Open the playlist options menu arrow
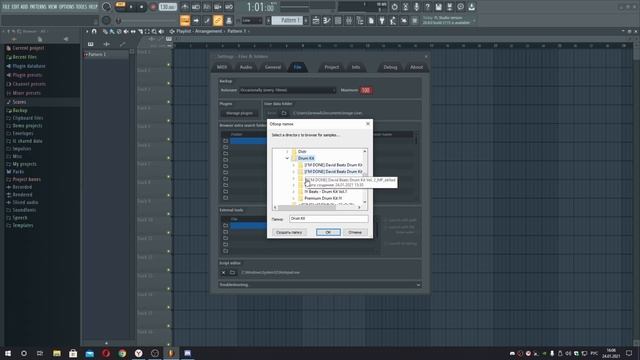Image resolution: width=640 pixels, height=360 pixels. 87,31
